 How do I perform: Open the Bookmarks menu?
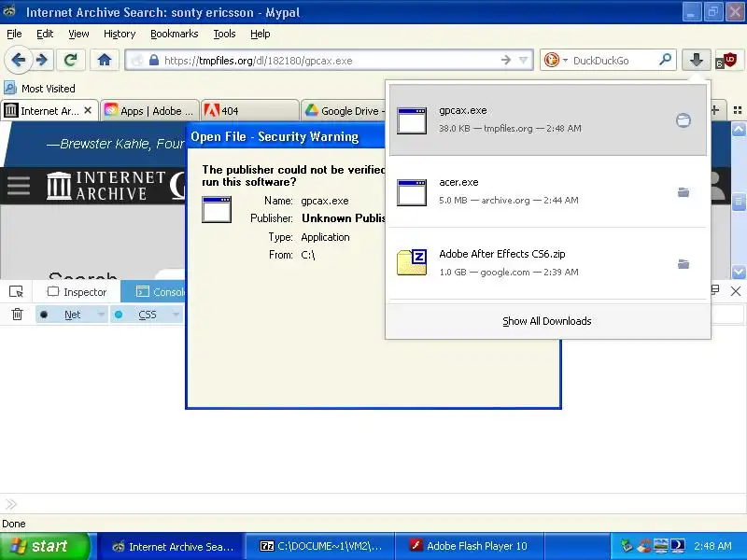[175, 34]
